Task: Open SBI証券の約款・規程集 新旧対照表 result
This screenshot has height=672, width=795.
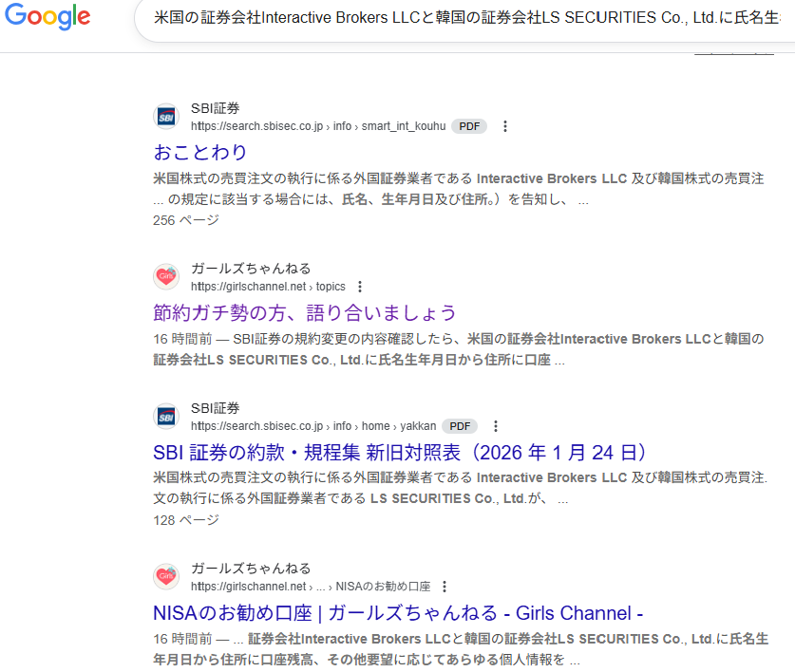Action: (x=400, y=453)
